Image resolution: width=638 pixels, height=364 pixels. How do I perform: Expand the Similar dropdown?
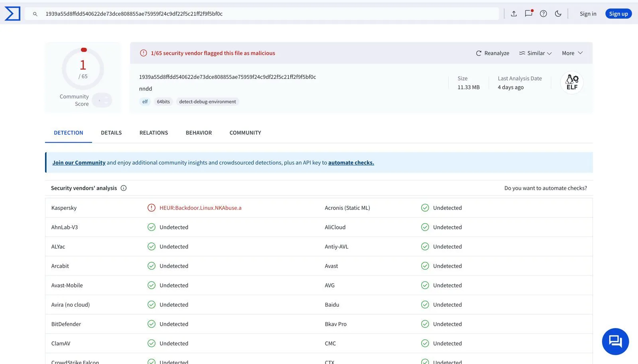[x=535, y=53]
